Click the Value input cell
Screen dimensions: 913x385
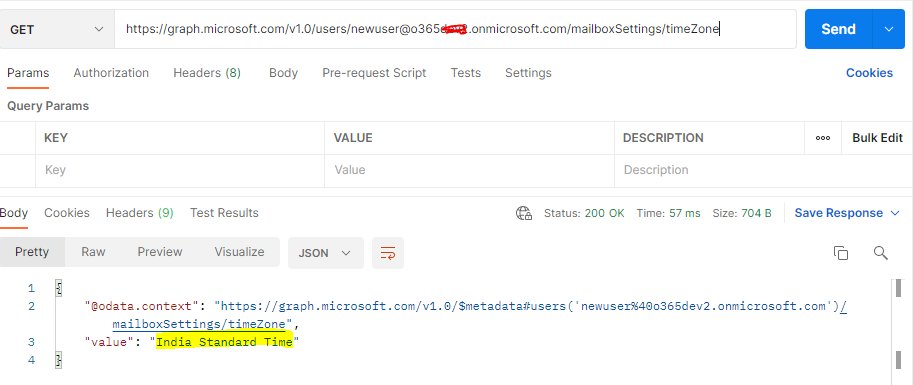(x=469, y=170)
